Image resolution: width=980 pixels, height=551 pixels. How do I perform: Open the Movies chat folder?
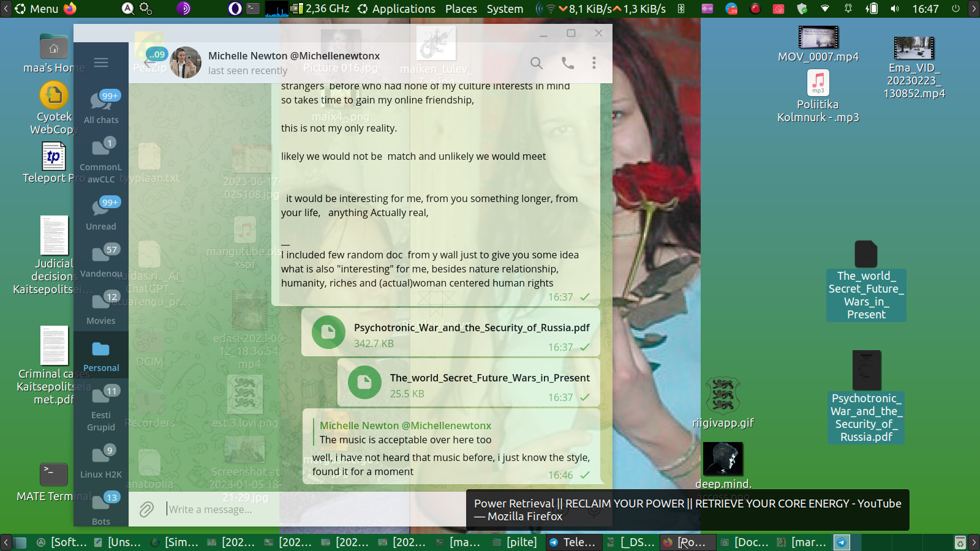(101, 307)
